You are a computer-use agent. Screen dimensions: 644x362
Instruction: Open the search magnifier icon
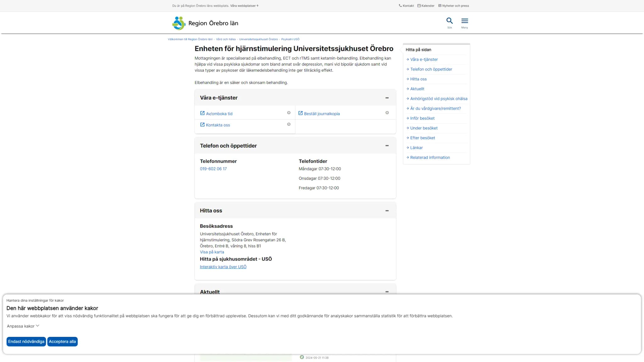pos(449,21)
